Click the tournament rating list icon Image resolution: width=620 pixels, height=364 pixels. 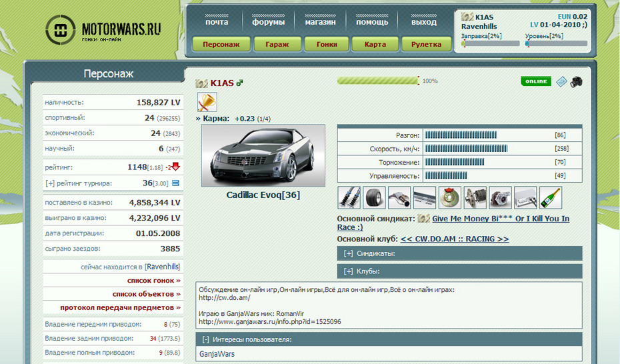point(175,183)
